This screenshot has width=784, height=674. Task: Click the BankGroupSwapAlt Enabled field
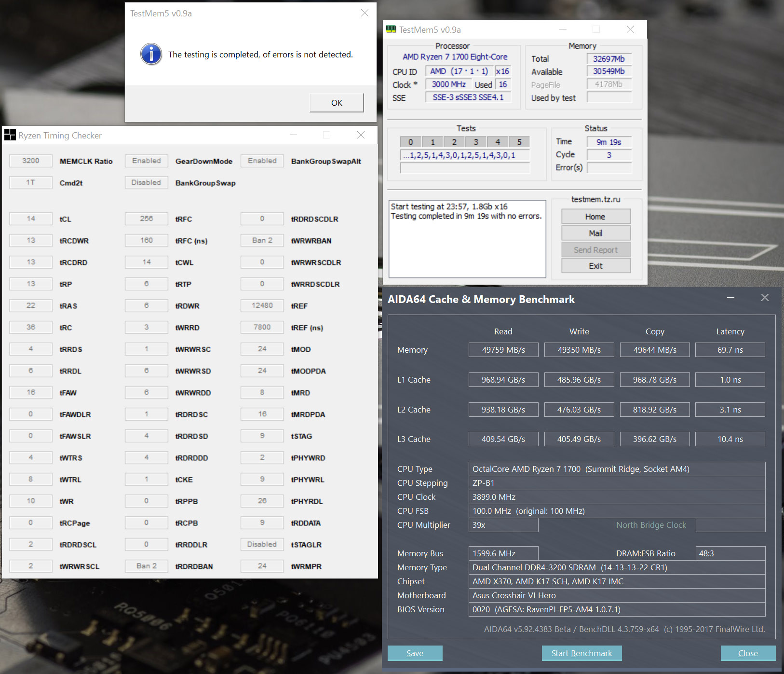(x=262, y=161)
